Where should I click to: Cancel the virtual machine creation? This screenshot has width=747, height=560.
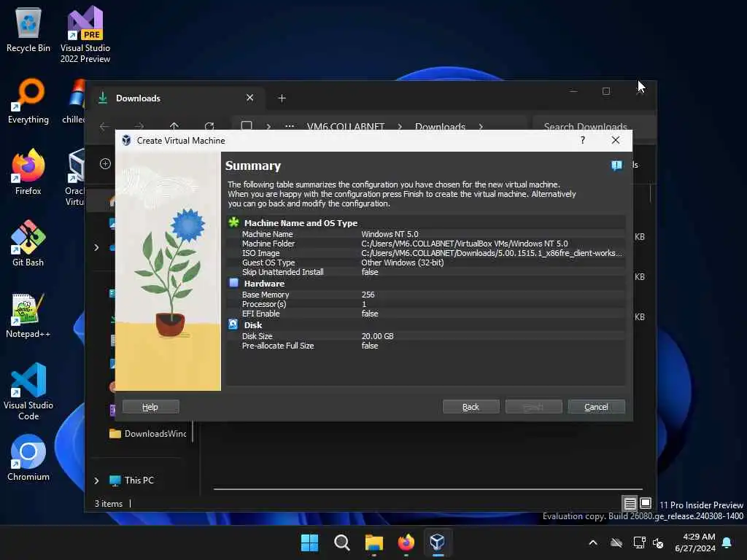click(596, 407)
